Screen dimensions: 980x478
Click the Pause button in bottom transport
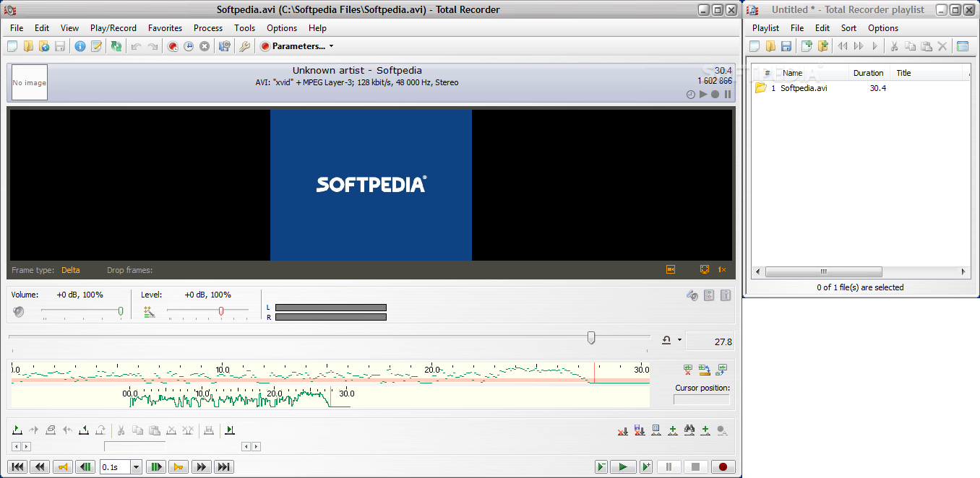point(669,467)
